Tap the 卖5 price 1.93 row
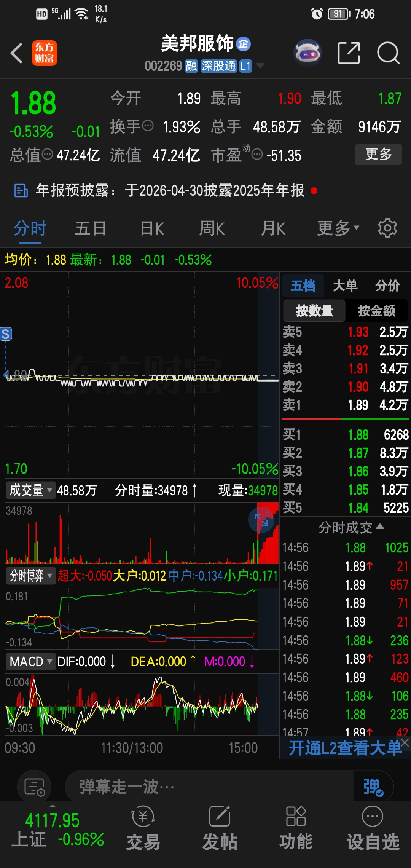This screenshot has height=868, width=411. click(x=345, y=332)
